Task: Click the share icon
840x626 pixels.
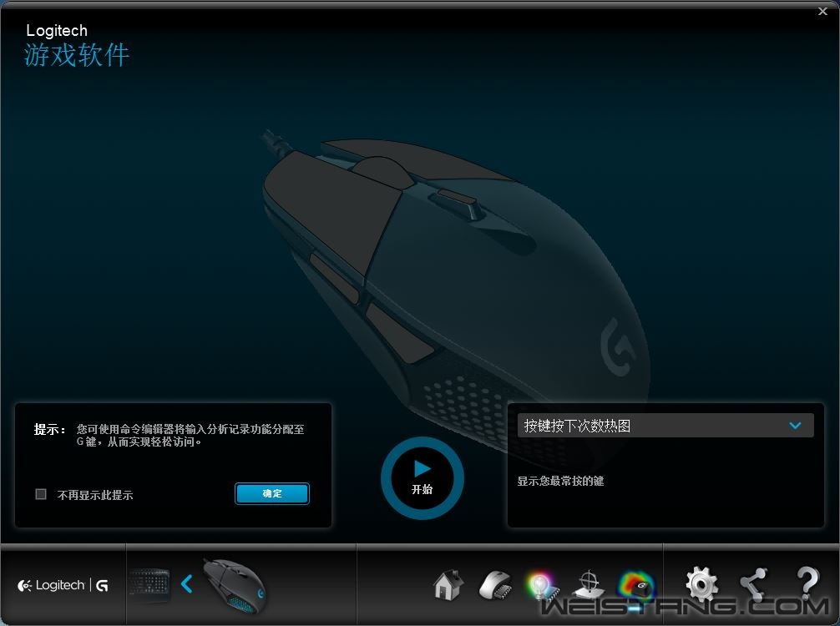Action: (x=754, y=585)
